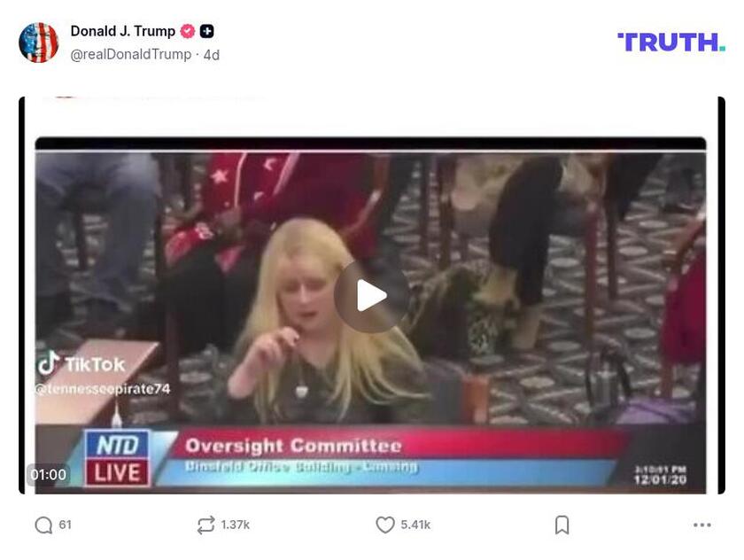Click the ReTruth repost icon
The height and width of the screenshot is (560, 744).
pyautogui.click(x=205, y=525)
